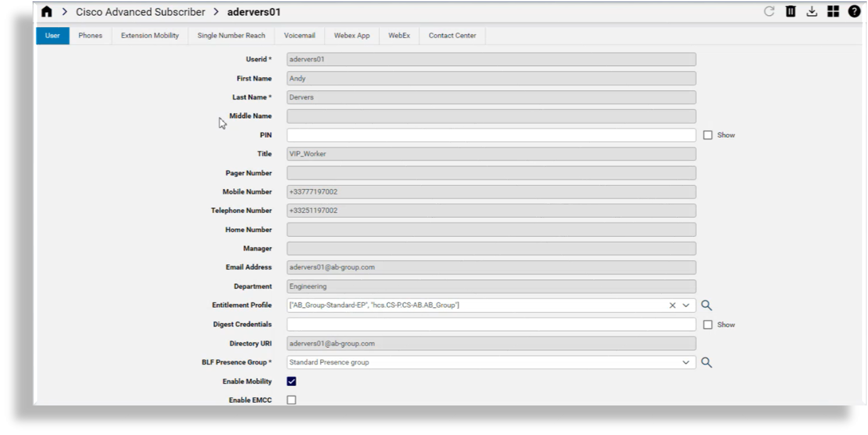Open the apps grid icon
868x435 pixels.
(x=833, y=11)
